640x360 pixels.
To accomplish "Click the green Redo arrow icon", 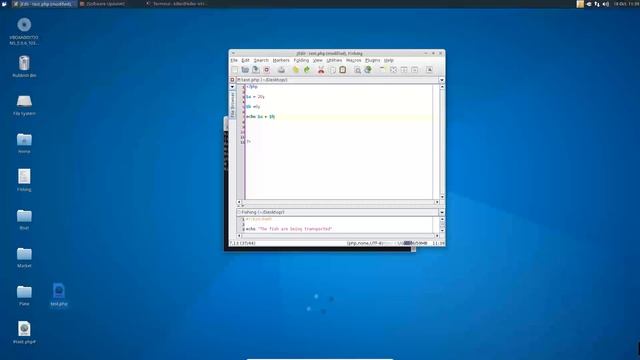I will tap(307, 70).
